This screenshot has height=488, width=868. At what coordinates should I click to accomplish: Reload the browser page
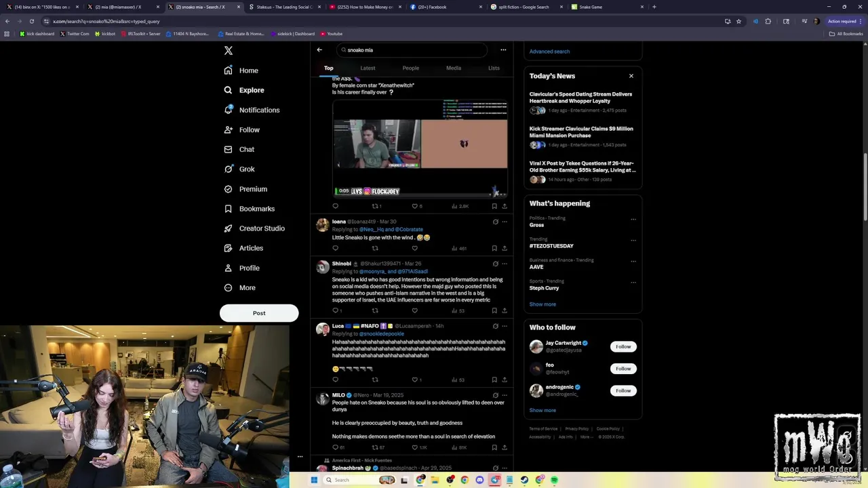point(31,21)
